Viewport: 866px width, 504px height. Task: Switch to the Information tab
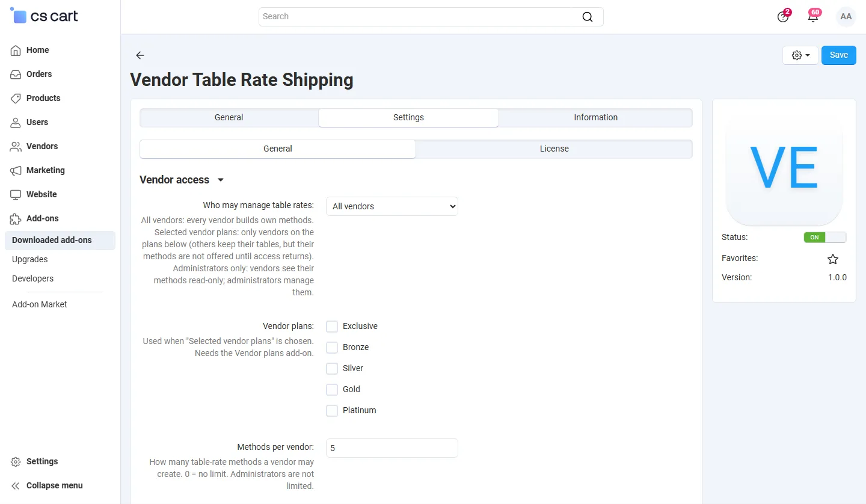[595, 118]
